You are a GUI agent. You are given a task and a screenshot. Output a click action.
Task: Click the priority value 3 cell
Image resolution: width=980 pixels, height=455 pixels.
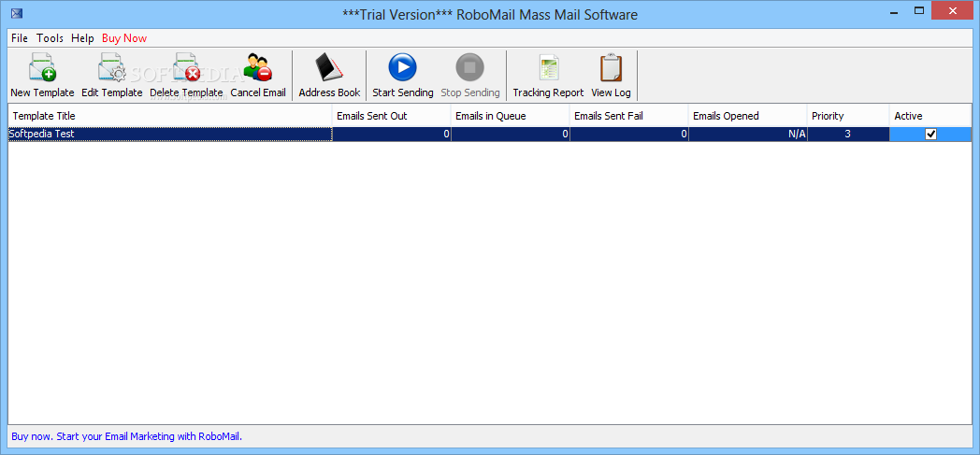[848, 134]
